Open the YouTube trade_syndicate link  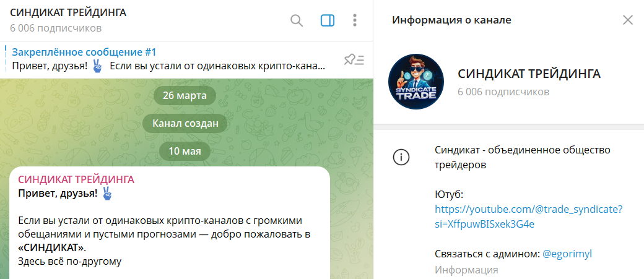pos(529,217)
